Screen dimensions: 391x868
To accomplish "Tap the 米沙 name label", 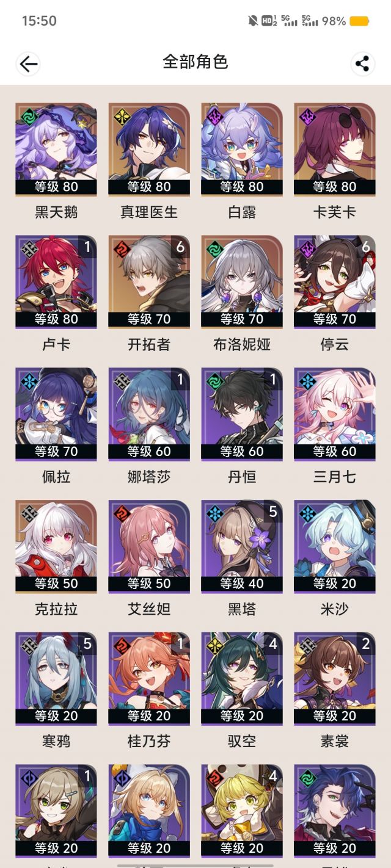I will pos(335,609).
